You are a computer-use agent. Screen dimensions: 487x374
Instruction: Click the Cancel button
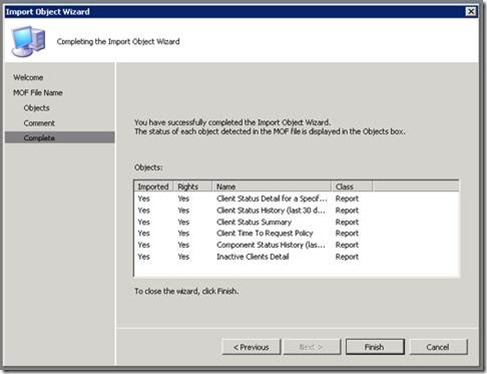[x=438, y=347]
